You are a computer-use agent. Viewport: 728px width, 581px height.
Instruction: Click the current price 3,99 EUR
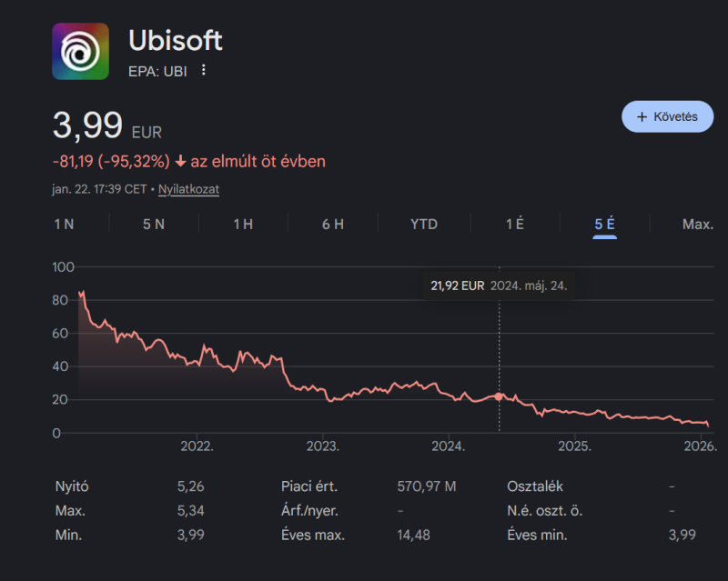(x=107, y=125)
